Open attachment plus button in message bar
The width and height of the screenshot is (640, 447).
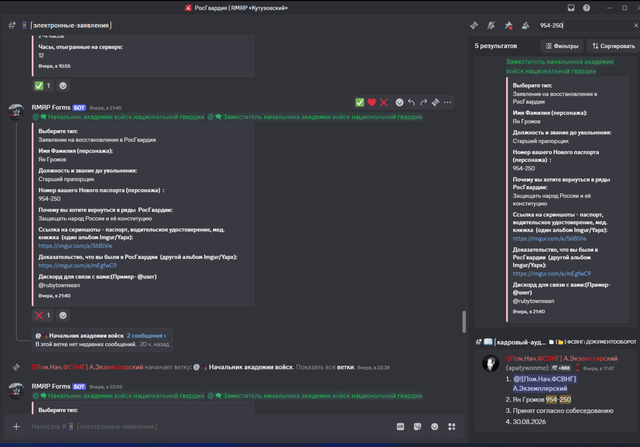(x=16, y=427)
